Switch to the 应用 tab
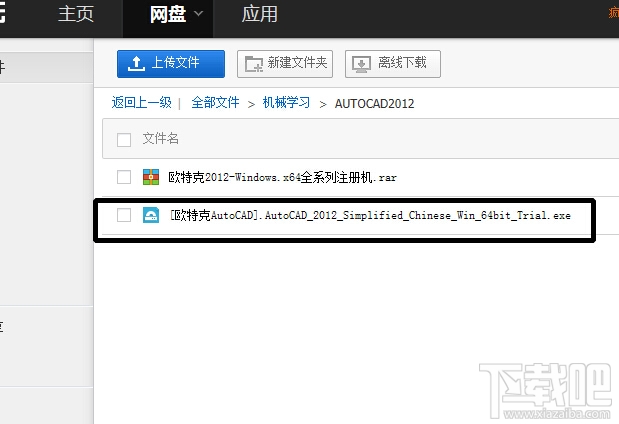The image size is (619, 424). [260, 14]
